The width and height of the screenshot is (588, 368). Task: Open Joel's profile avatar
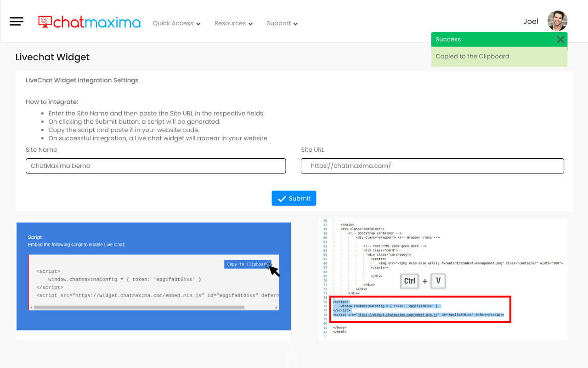[557, 21]
